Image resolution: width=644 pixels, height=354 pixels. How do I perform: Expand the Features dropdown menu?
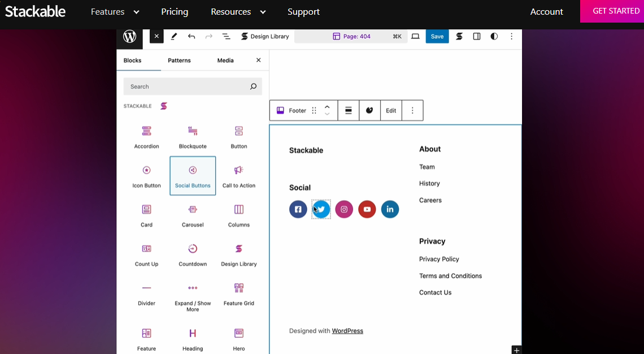coord(115,12)
